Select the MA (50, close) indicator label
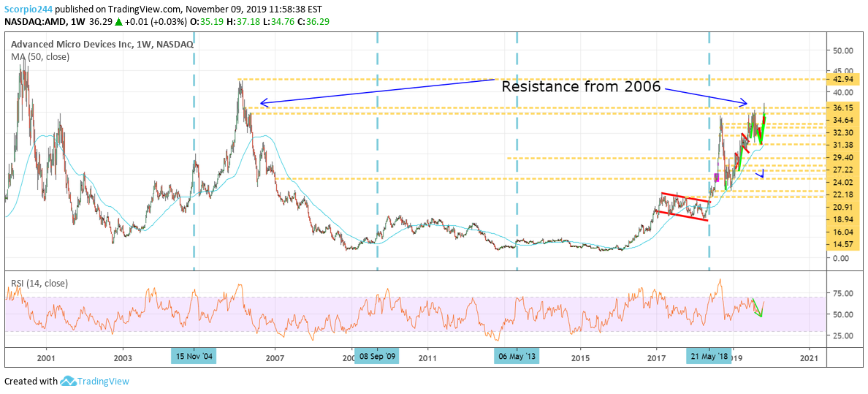 point(40,56)
